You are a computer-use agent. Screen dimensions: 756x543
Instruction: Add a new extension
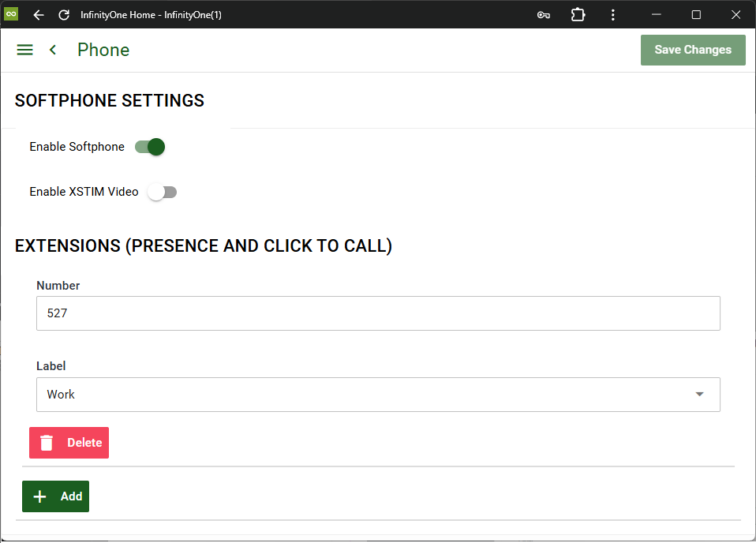pyautogui.click(x=55, y=496)
